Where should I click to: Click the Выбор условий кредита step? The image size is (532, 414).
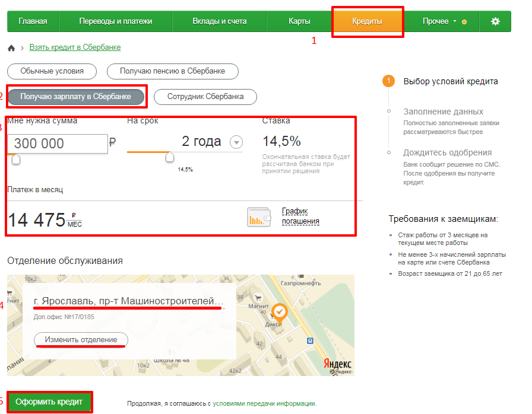451,81
